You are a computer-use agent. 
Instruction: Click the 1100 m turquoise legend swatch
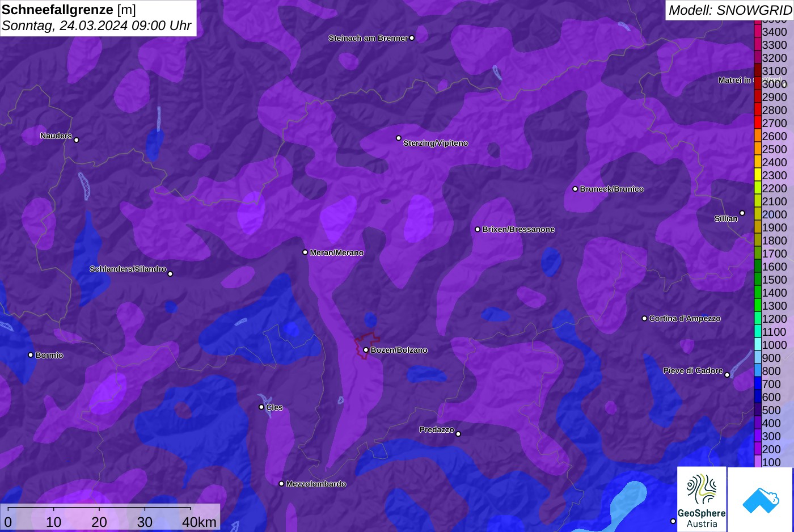pos(757,332)
